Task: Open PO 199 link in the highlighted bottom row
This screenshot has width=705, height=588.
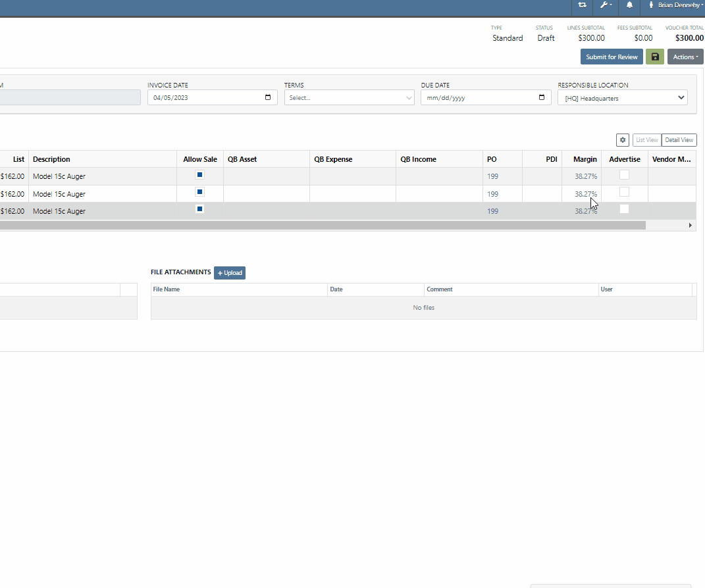Action: (493, 211)
